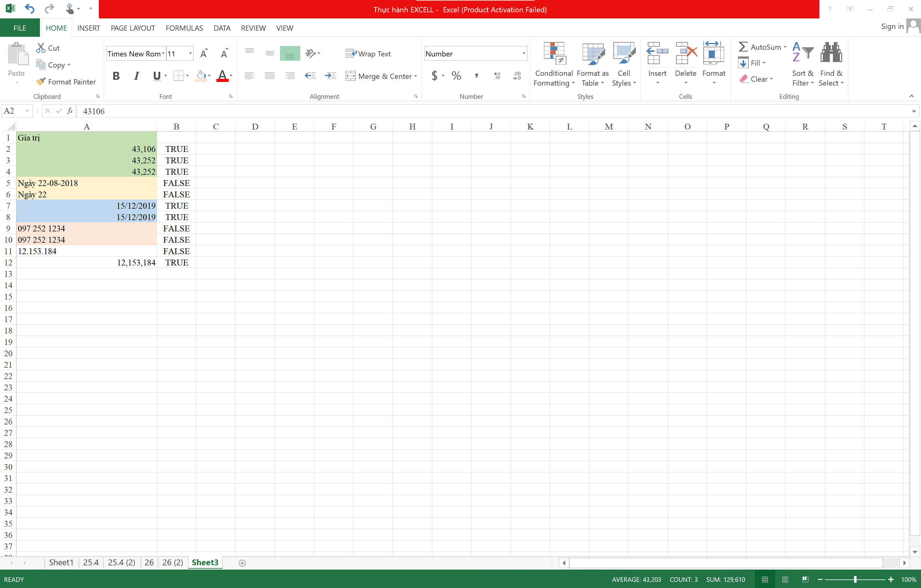The width and height of the screenshot is (921, 588).
Task: Open the FORMULAS ribbon tab
Action: coord(184,28)
